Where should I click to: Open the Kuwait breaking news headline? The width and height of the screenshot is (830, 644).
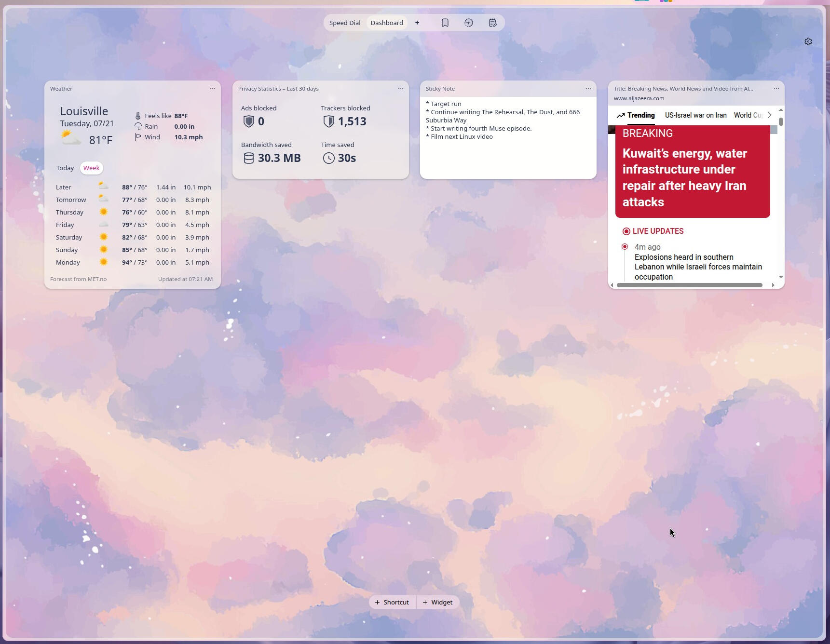pos(685,177)
